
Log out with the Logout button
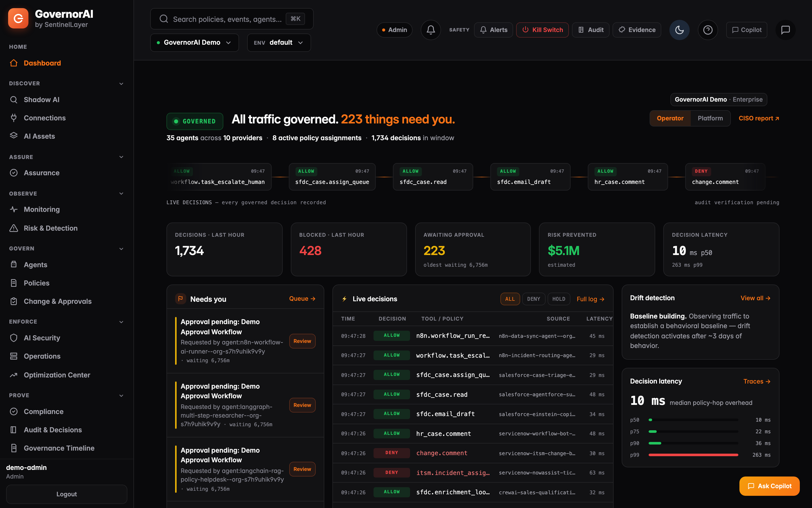[x=66, y=494]
